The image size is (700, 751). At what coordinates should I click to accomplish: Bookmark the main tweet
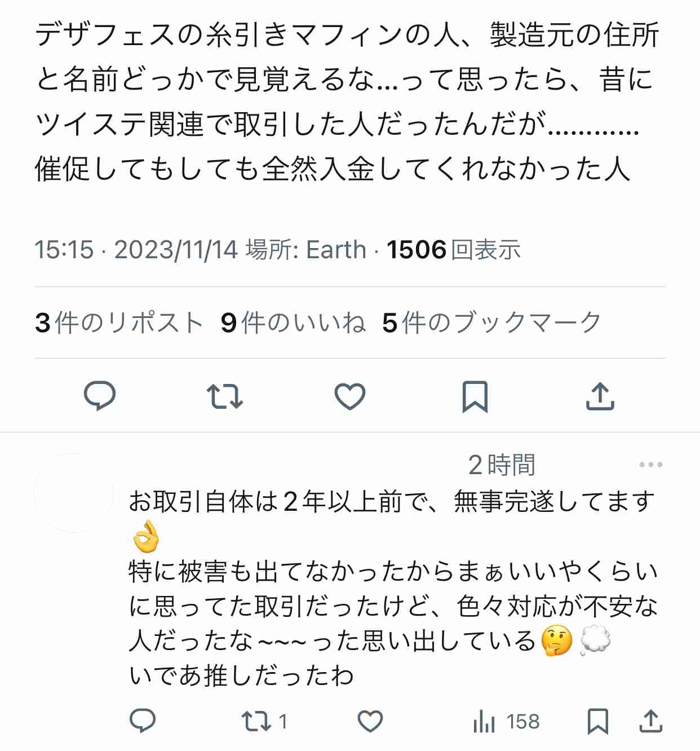pos(475,396)
